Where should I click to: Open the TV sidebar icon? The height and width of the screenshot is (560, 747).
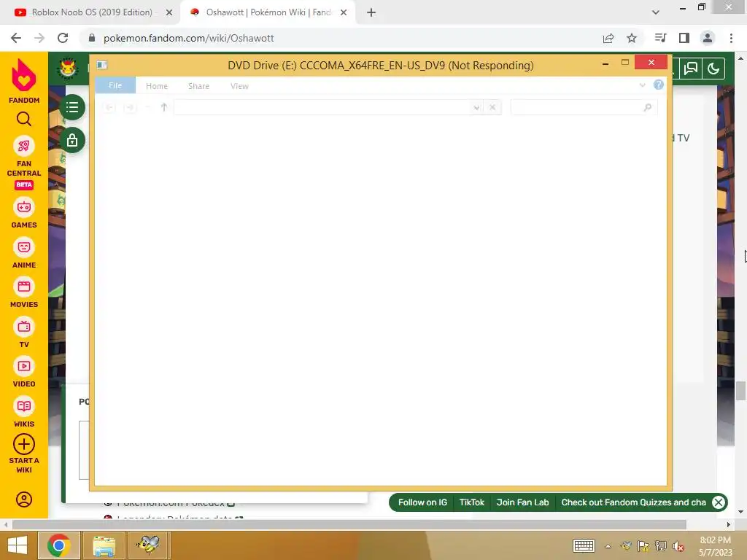coord(24,327)
